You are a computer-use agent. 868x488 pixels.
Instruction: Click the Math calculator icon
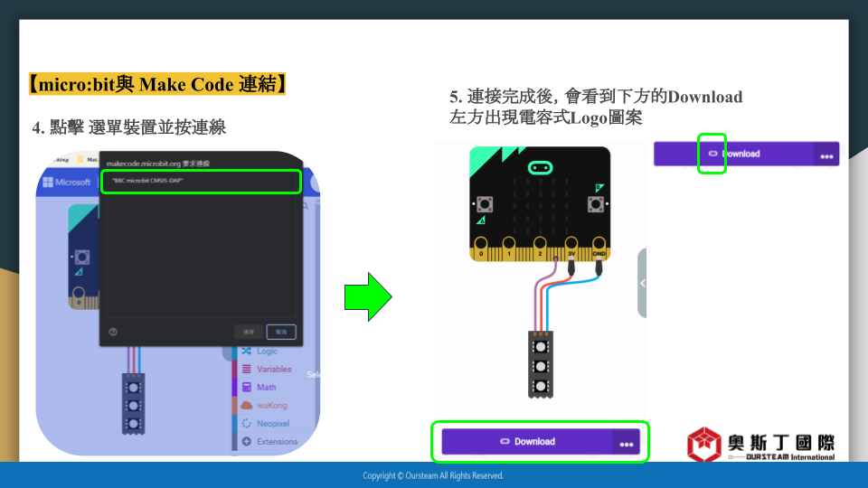click(246, 388)
